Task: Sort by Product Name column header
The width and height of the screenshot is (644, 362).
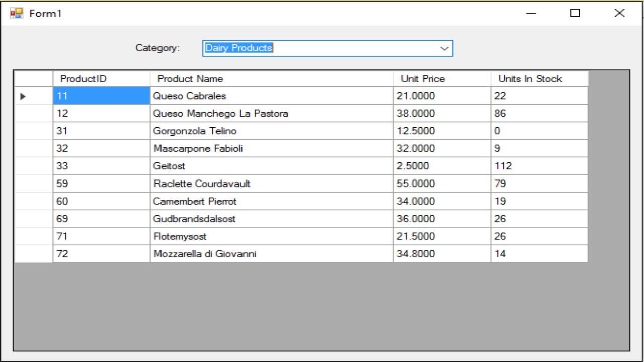Action: (x=272, y=79)
